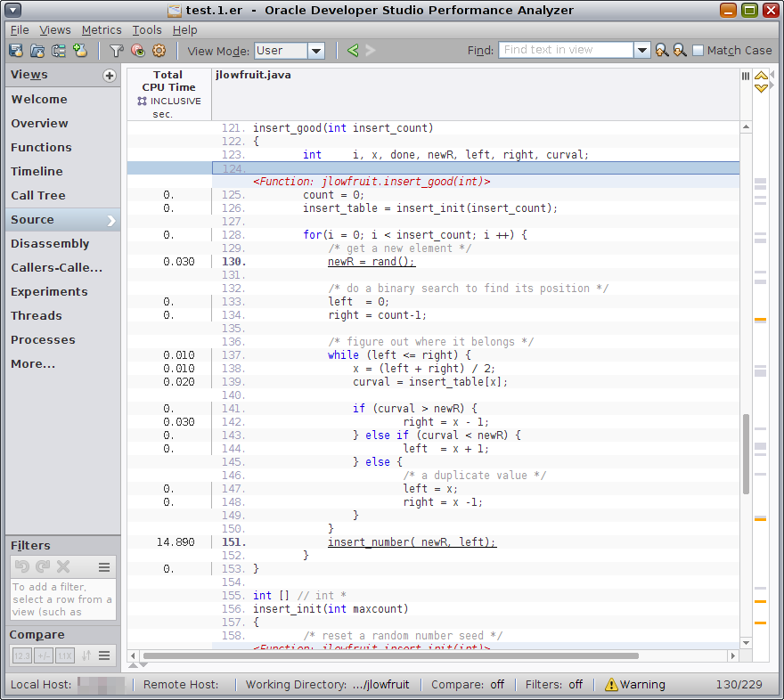Click the Find text in view field
The height and width of the screenshot is (700, 784).
(566, 51)
